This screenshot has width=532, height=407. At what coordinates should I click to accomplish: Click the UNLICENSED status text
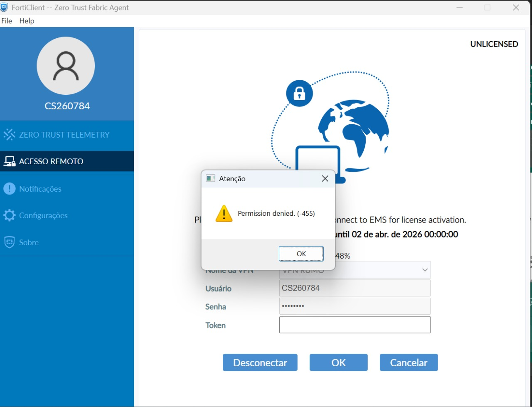494,44
